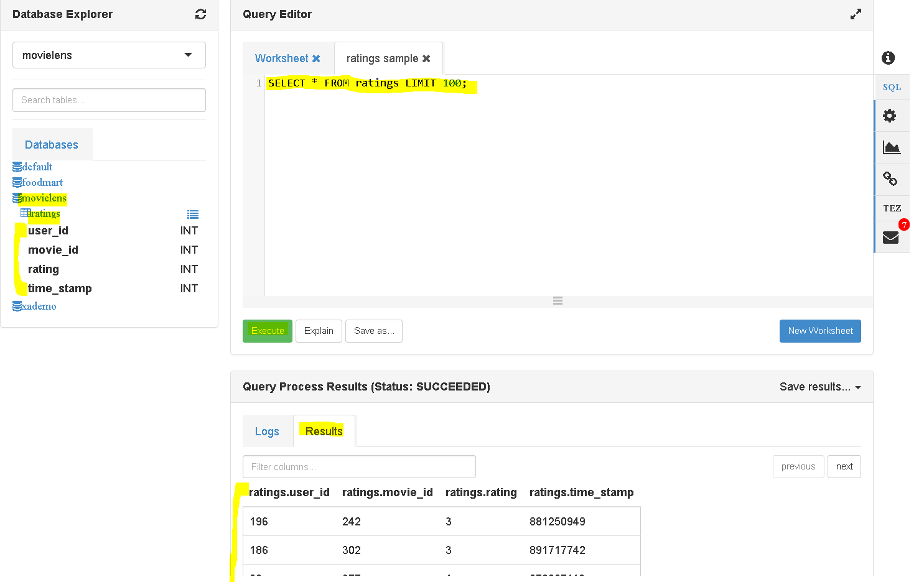Screen dimensions: 924x582
Task: Switch to the Logs tab
Action: [x=267, y=432]
